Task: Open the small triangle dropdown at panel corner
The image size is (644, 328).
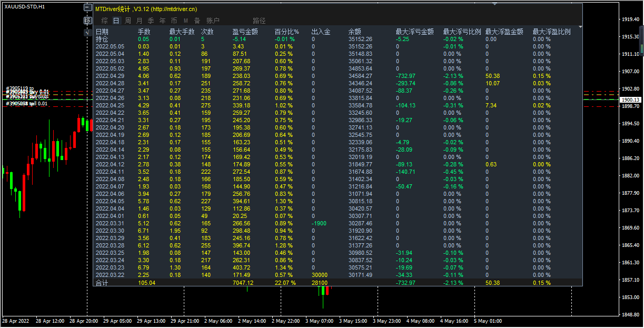Action: tap(580, 26)
